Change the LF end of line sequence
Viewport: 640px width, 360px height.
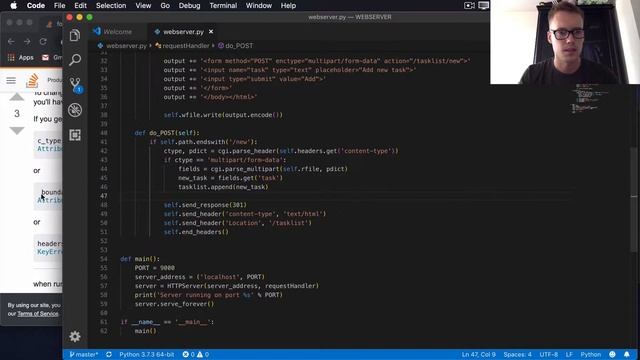tap(569, 354)
